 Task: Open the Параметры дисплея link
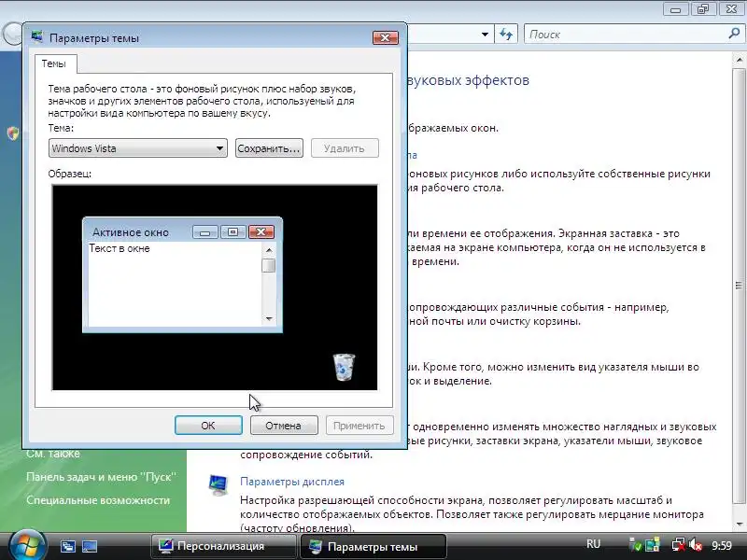(292, 482)
